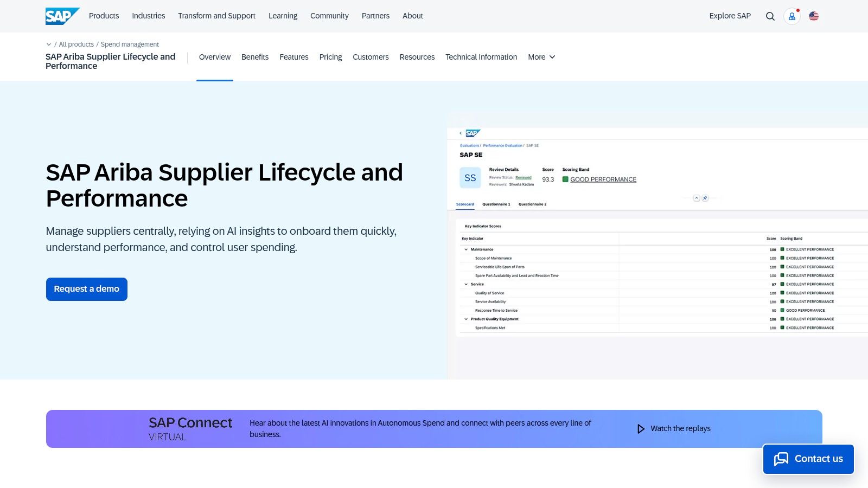Expand the breadcrumb chevron before All products
The width and height of the screenshot is (868, 488).
(x=49, y=44)
